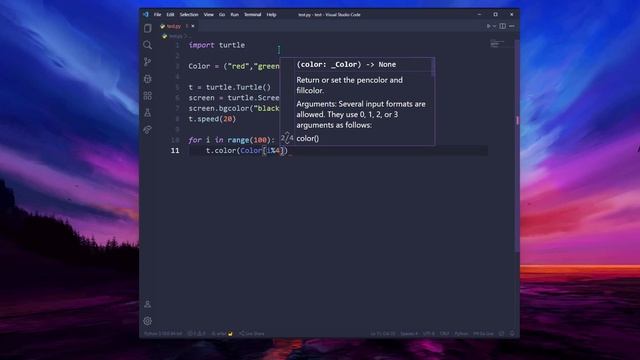Click the Live Share status bar item
The width and height of the screenshot is (640, 360).
coord(252,333)
